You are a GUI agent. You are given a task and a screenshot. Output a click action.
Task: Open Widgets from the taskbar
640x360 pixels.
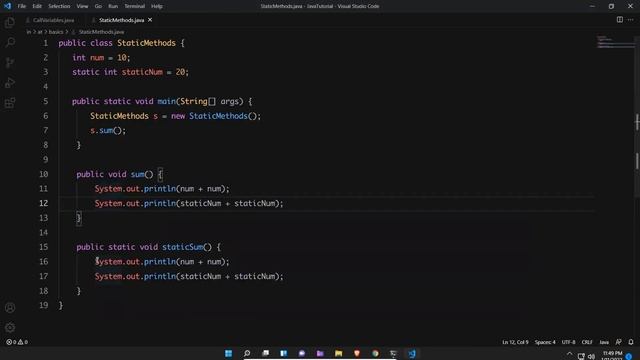point(284,353)
